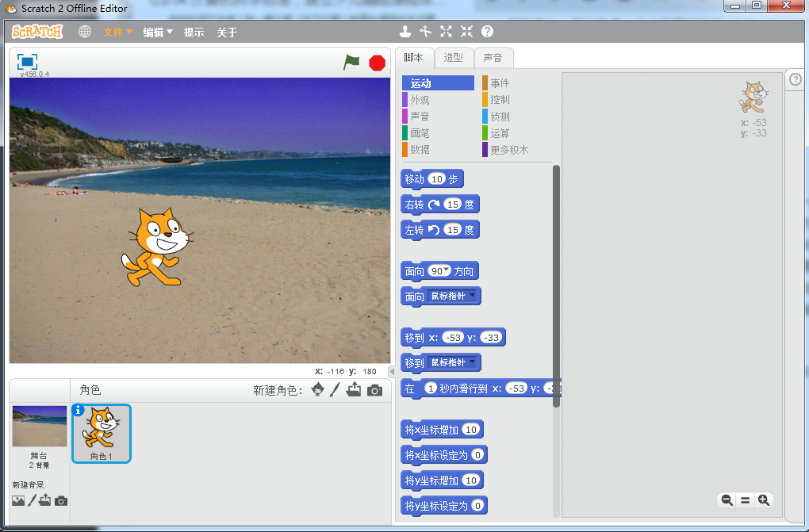Open direction dropdown in 面向 90 block
Screen dimensions: 809x532
447,270
